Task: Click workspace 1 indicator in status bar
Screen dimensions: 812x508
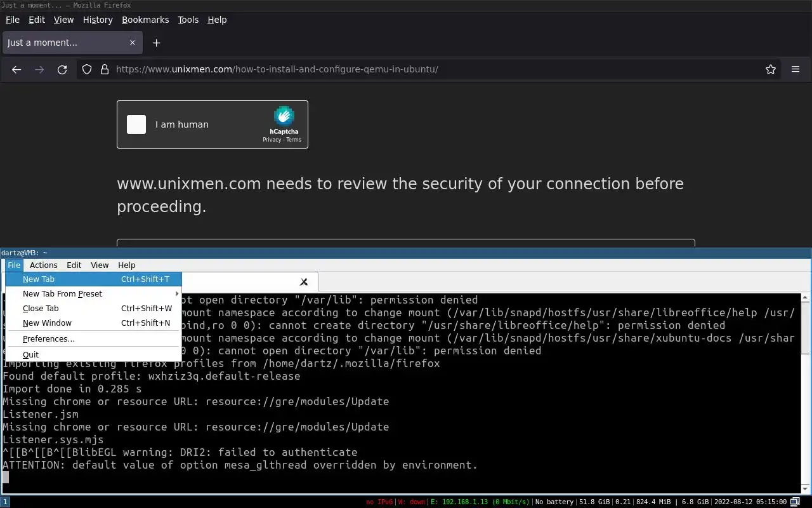Action: point(4,502)
